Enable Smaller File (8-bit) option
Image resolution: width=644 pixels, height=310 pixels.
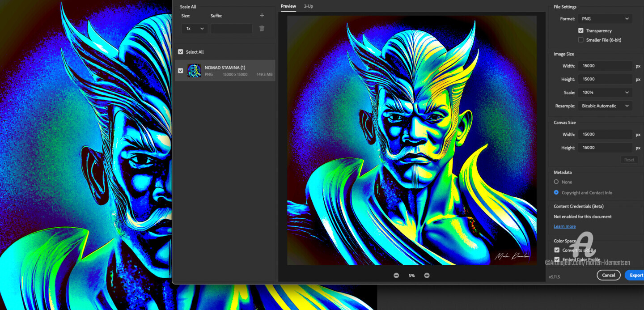pyautogui.click(x=581, y=40)
